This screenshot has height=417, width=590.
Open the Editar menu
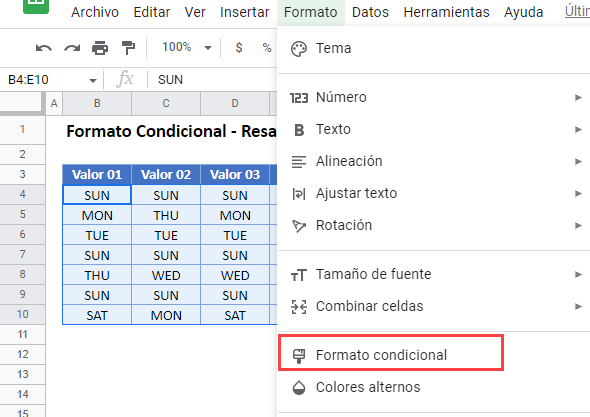[152, 12]
